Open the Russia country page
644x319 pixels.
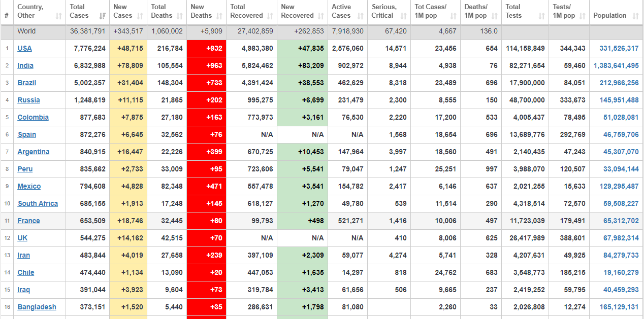click(28, 100)
